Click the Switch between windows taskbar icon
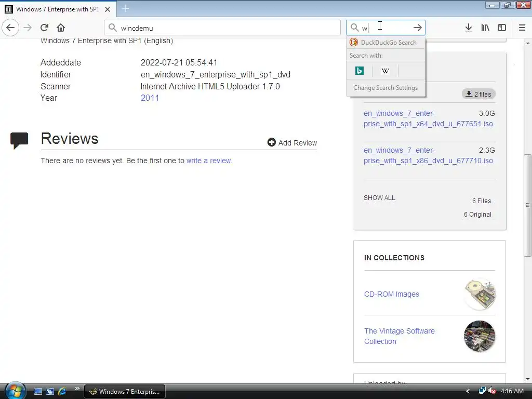This screenshot has width=532, height=399. [50, 391]
